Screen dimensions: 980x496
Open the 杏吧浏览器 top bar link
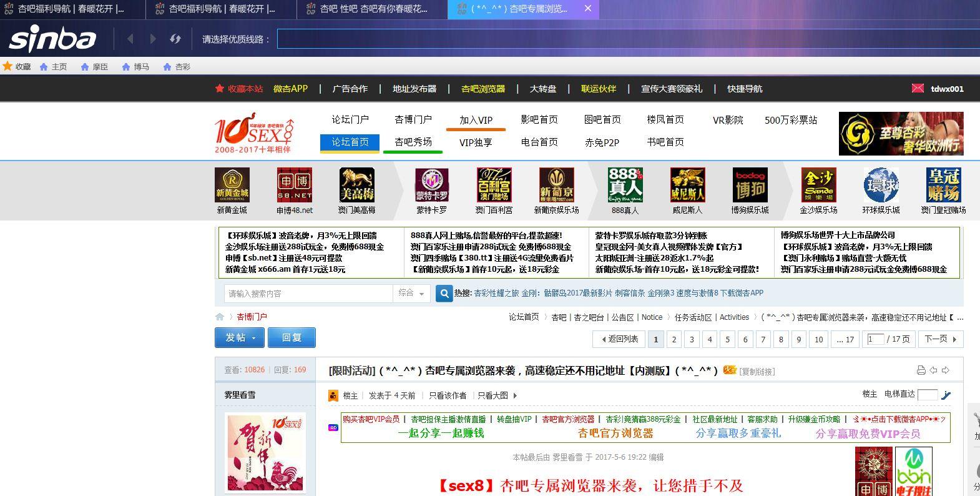pos(483,89)
